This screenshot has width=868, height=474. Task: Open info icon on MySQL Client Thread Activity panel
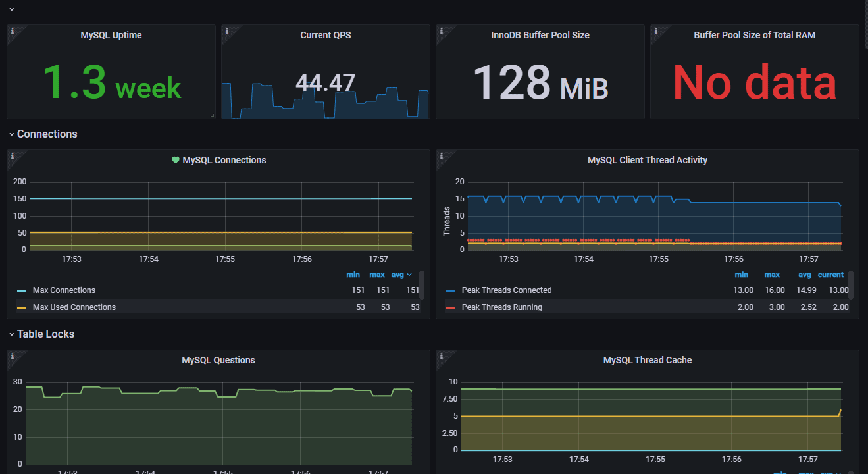click(441, 156)
